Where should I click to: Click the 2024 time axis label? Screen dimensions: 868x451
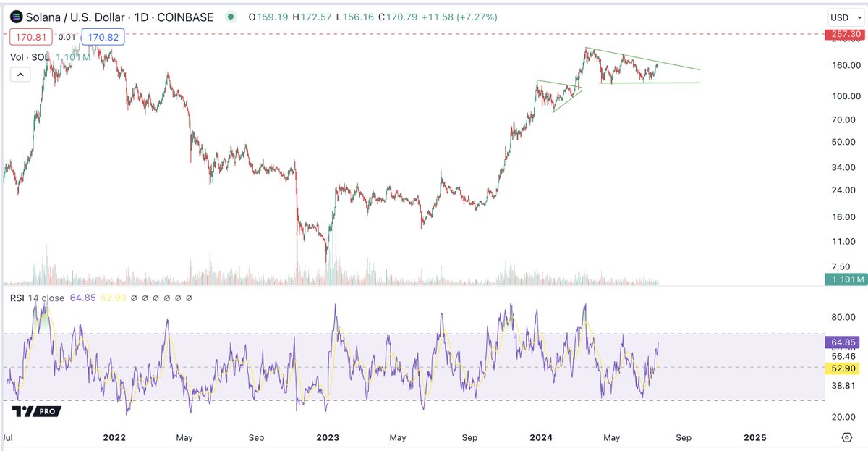(542, 437)
